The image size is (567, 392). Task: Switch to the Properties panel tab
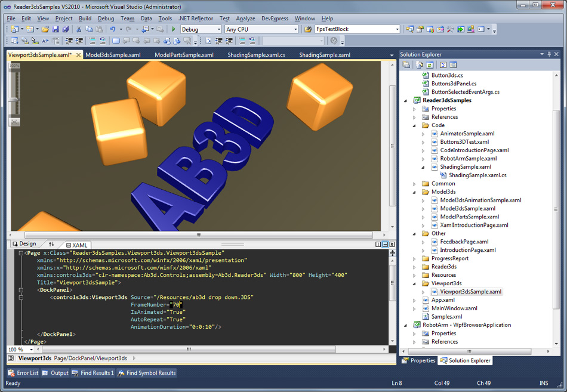418,360
